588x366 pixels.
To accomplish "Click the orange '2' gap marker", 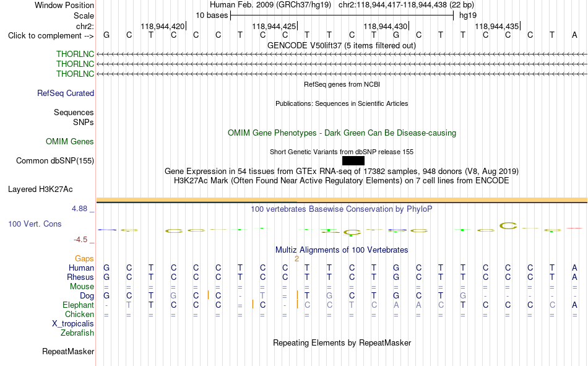I will pyautogui.click(x=296, y=259).
